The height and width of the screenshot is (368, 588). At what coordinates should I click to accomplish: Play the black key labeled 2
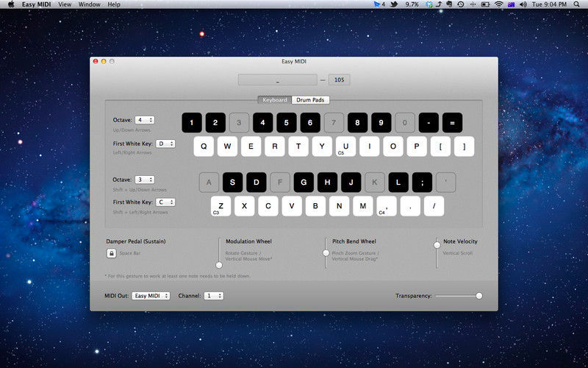[215, 123]
